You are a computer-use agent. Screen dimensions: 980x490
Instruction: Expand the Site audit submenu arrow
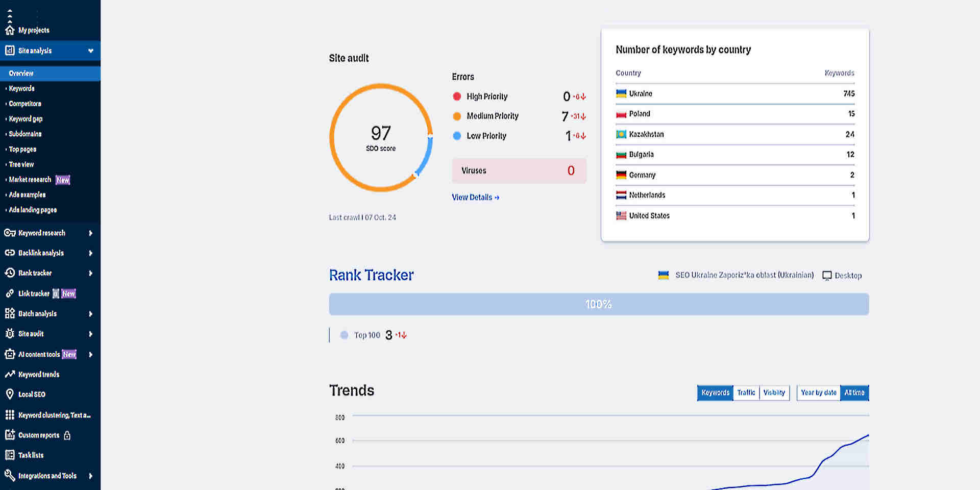90,334
